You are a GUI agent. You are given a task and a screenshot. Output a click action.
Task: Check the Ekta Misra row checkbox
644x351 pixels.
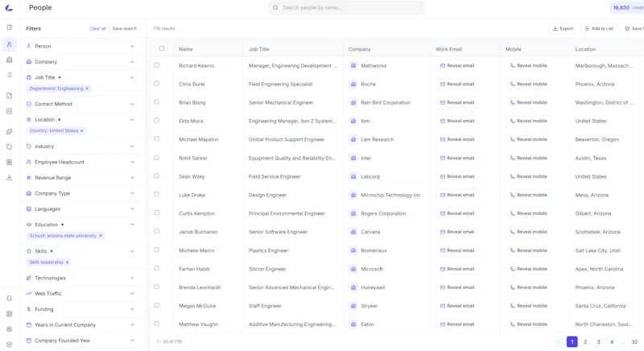click(156, 120)
